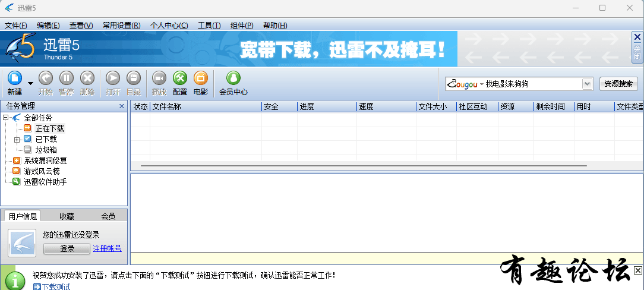Close the banner with 关闭 button
Image resolution: width=644 pixels, height=290 pixels.
(637, 47)
